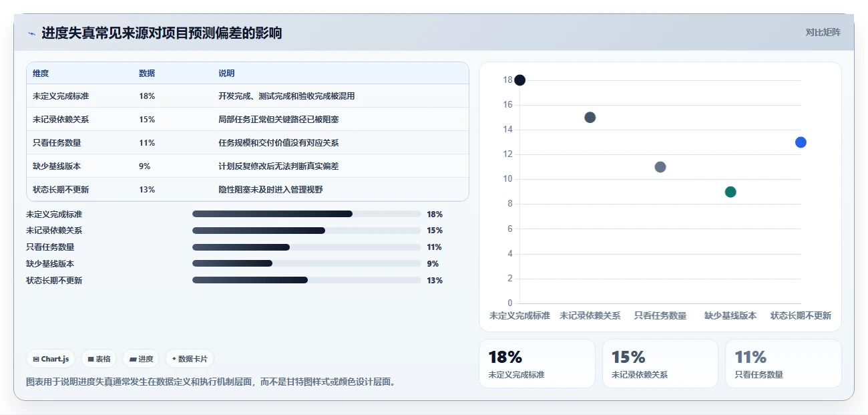Click the small icon before the dashboard title

pyautogui.click(x=31, y=33)
